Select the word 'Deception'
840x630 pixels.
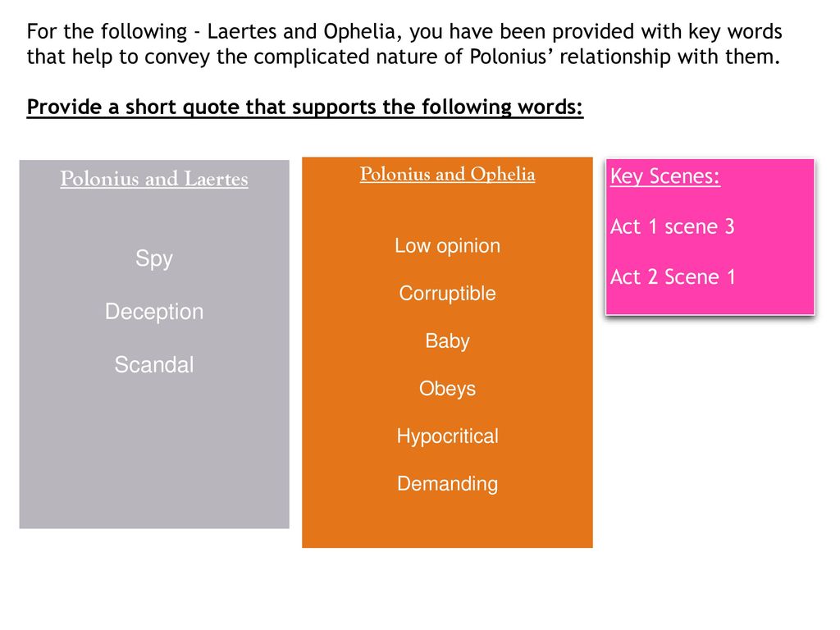[153, 311]
